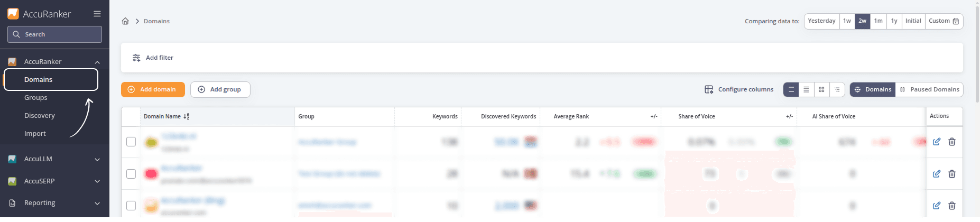Switch to the first (active) row-density view
This screenshot has width=980, height=222.
click(x=791, y=90)
